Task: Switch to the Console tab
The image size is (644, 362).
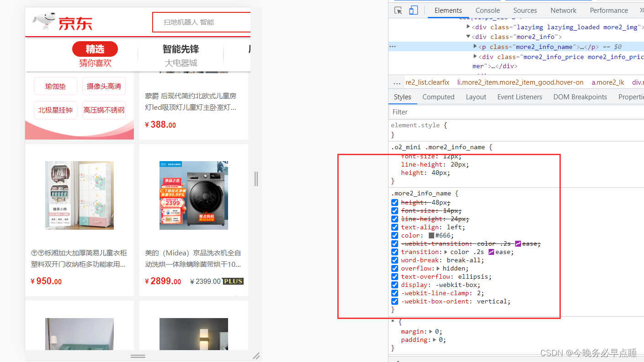Action: tap(488, 11)
